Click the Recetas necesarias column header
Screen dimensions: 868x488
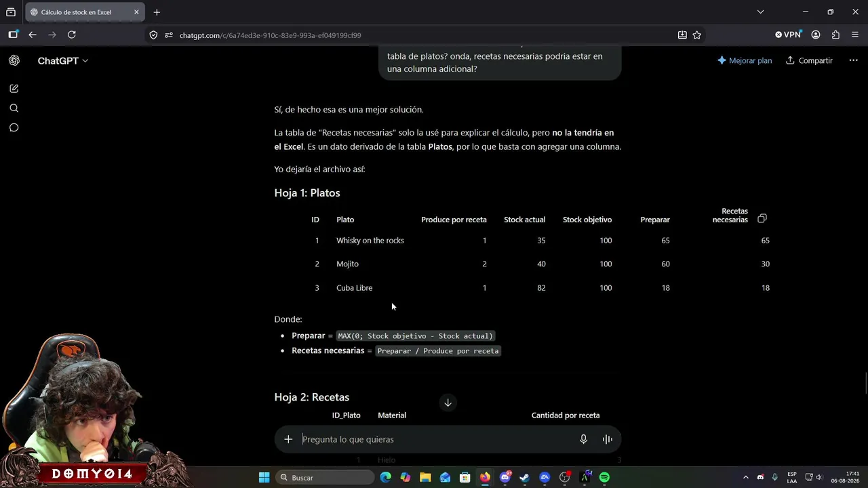pos(730,216)
